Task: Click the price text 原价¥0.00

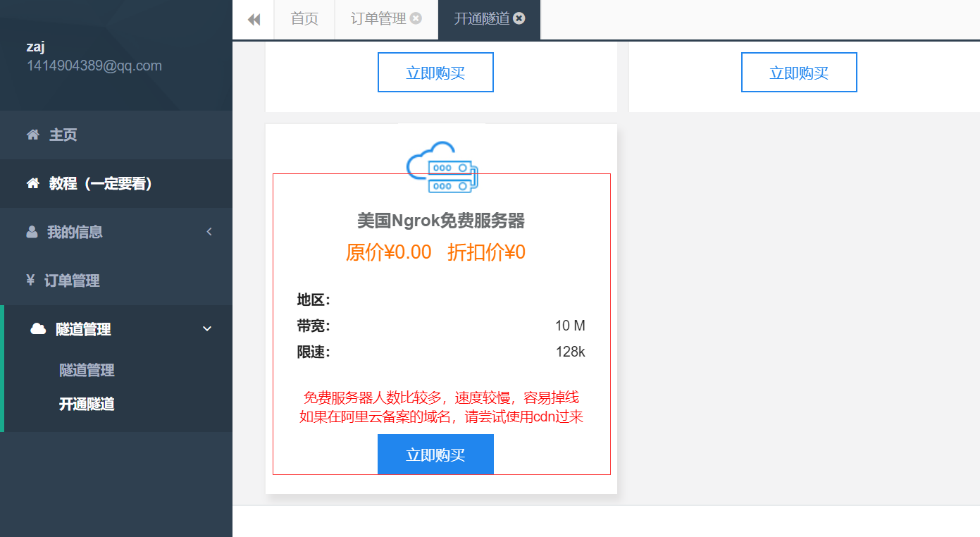Action: [388, 252]
